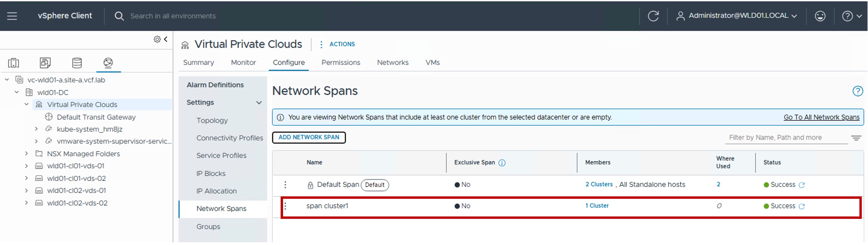Open the feedback smiley icon
Viewport: 868px width, 245px height.
[820, 16]
